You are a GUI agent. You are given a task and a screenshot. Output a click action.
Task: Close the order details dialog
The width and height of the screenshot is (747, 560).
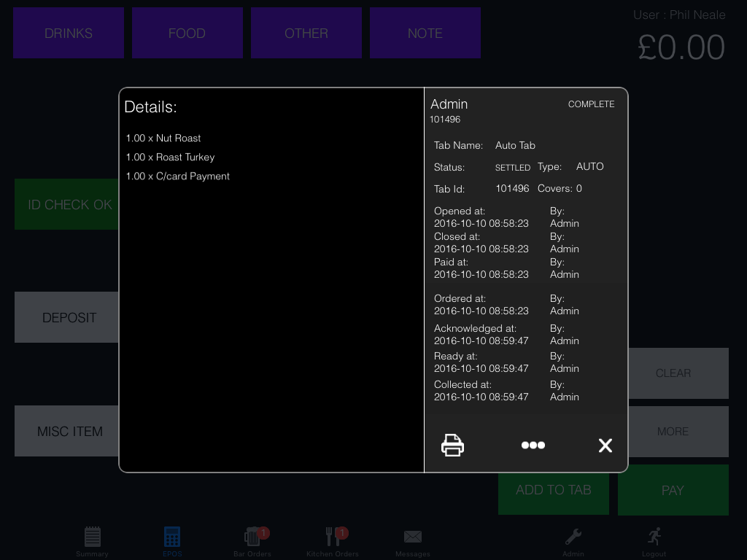pos(605,446)
